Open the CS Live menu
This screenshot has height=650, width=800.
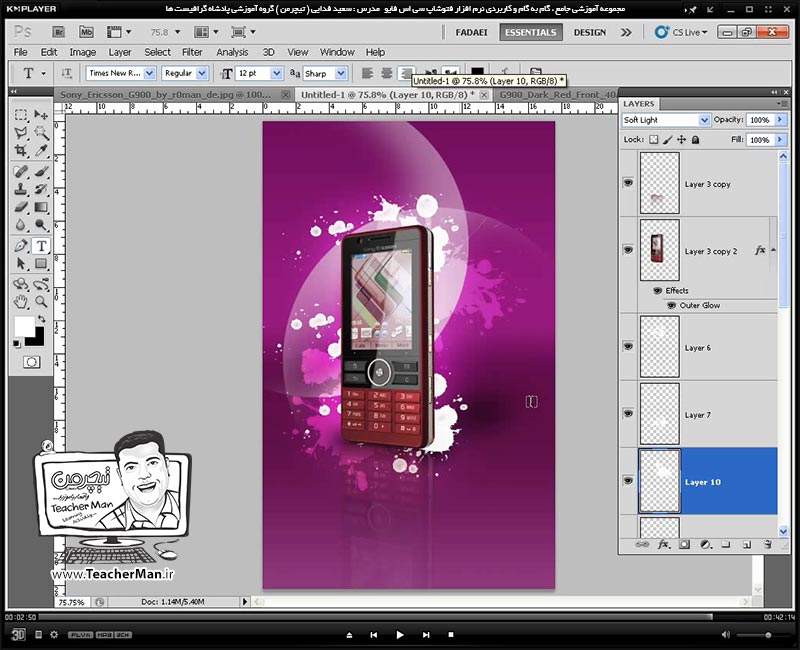coord(682,32)
